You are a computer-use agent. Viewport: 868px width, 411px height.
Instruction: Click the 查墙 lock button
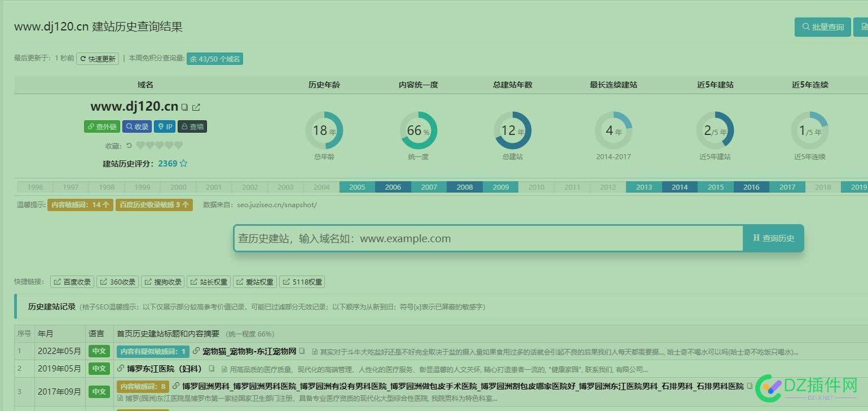[x=192, y=126]
